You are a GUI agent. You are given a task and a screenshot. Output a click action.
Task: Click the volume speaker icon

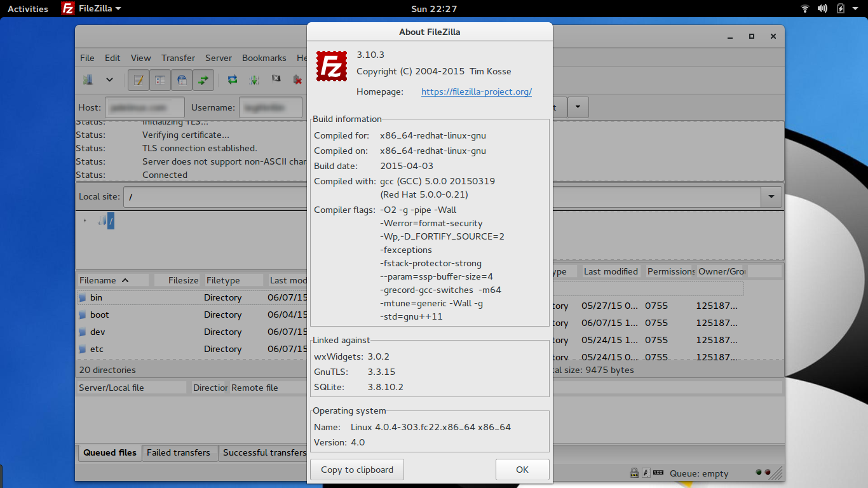click(x=822, y=8)
